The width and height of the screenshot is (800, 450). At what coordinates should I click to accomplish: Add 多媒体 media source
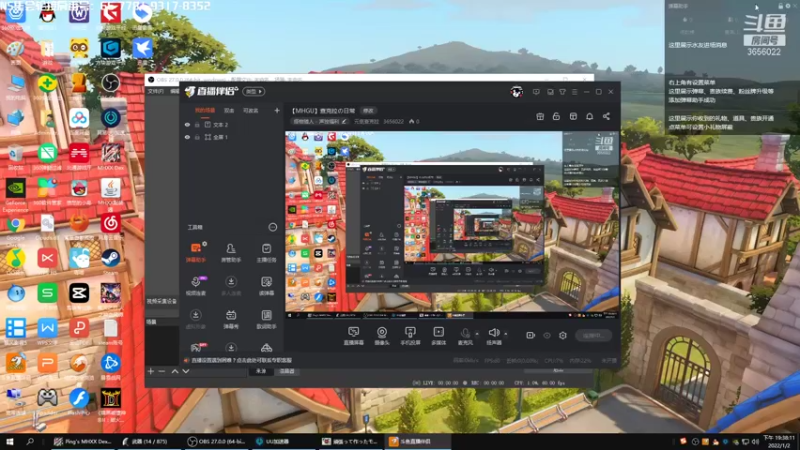438,336
